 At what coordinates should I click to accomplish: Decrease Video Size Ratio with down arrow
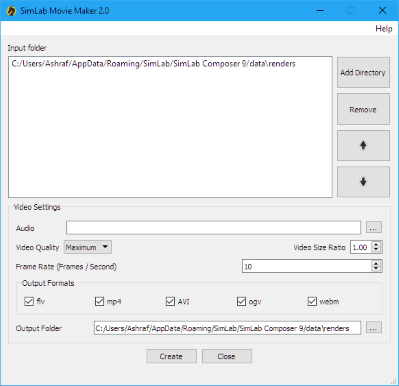pyautogui.click(x=376, y=250)
